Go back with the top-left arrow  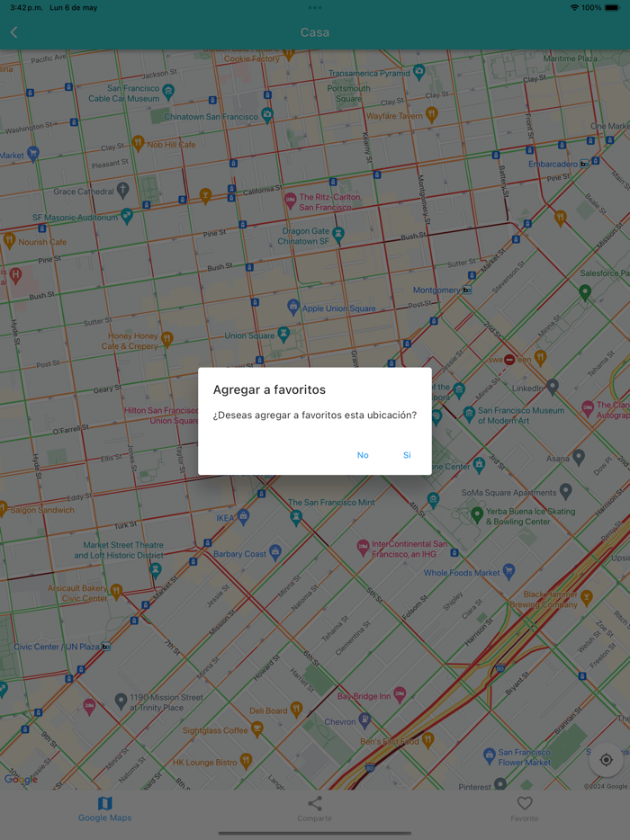(13, 32)
